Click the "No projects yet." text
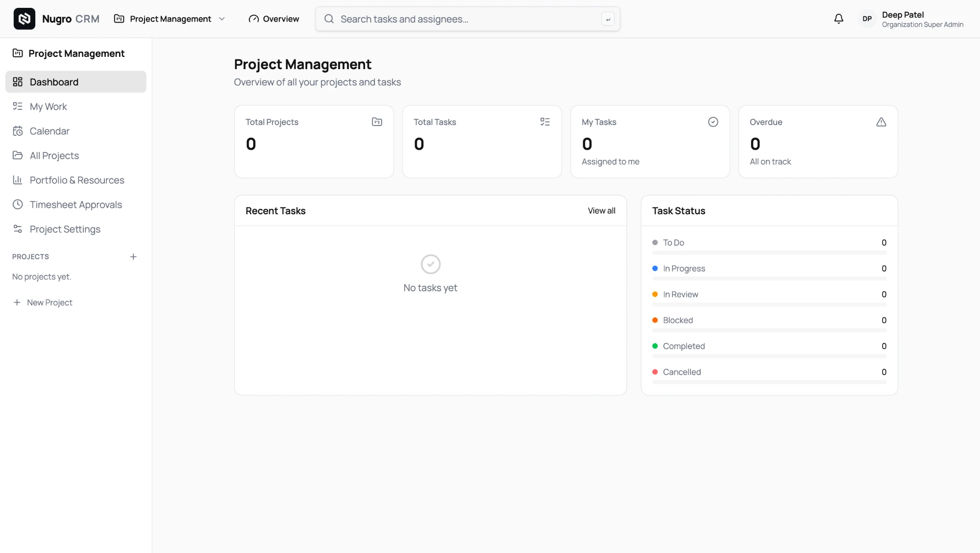Viewport: 980px width, 553px height. pyautogui.click(x=42, y=276)
